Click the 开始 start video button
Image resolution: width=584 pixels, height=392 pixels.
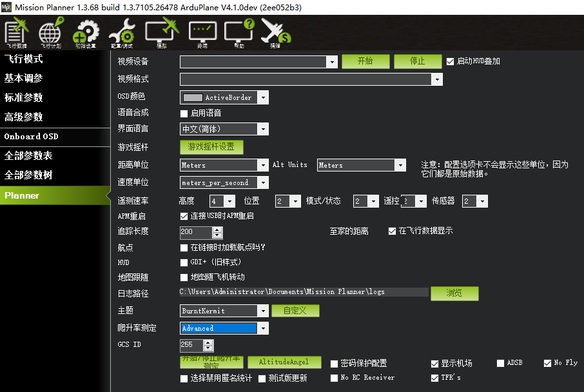tap(365, 61)
